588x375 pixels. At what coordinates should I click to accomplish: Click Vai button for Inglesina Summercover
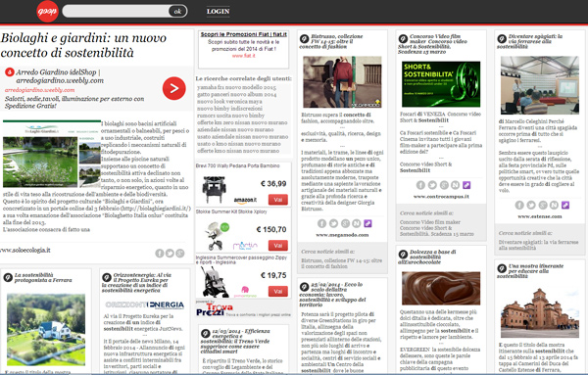[278, 291]
